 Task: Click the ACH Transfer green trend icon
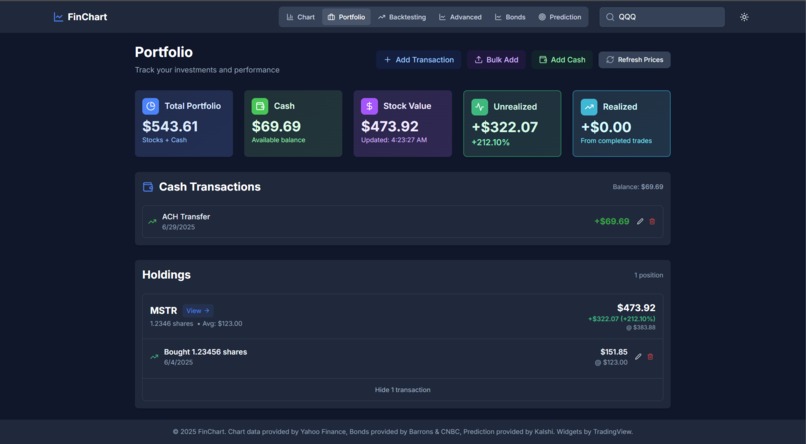coord(152,221)
